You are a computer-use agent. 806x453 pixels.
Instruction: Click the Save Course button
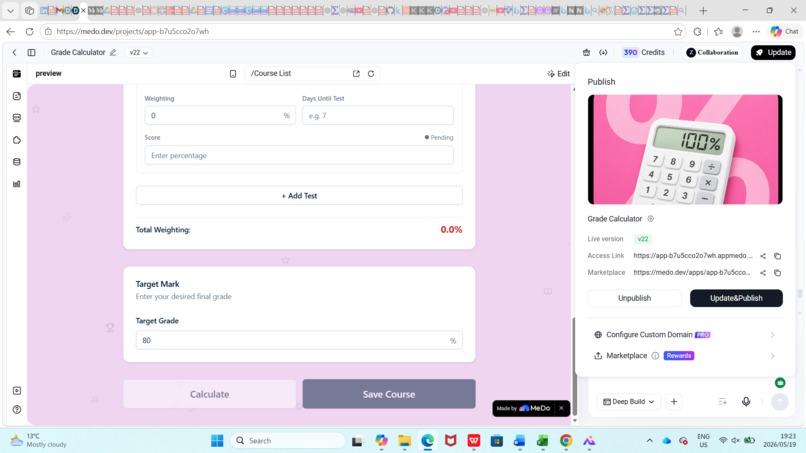tap(389, 394)
